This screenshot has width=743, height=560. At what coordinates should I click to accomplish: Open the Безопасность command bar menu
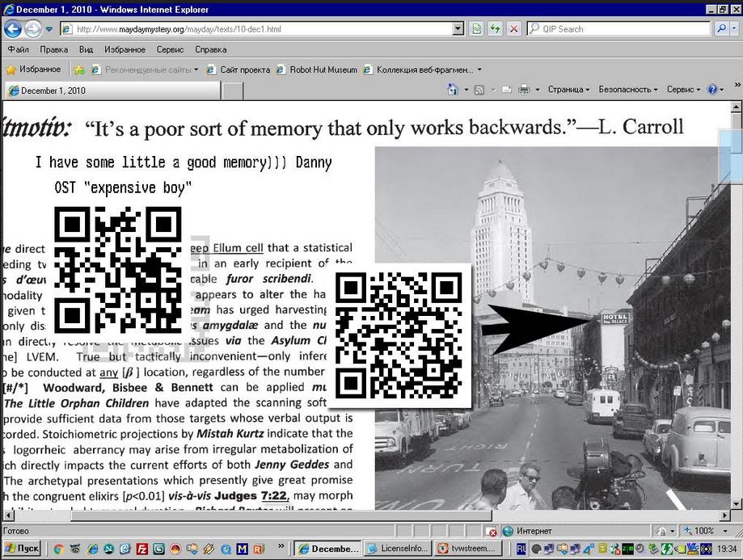point(628,90)
